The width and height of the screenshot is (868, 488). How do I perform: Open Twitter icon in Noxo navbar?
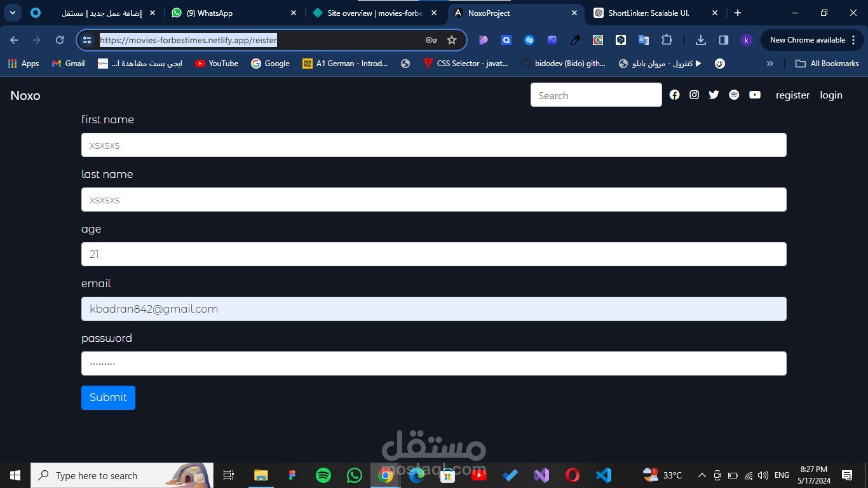[x=714, y=95]
